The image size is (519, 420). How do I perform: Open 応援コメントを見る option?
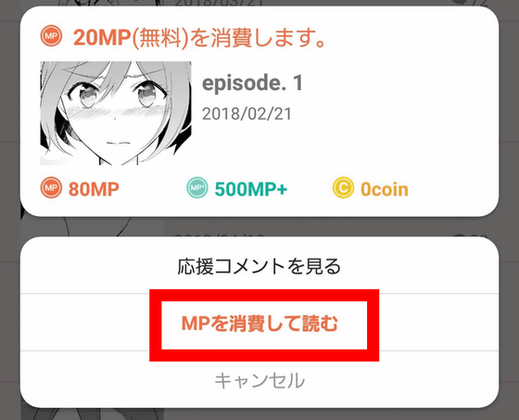pyautogui.click(x=259, y=266)
